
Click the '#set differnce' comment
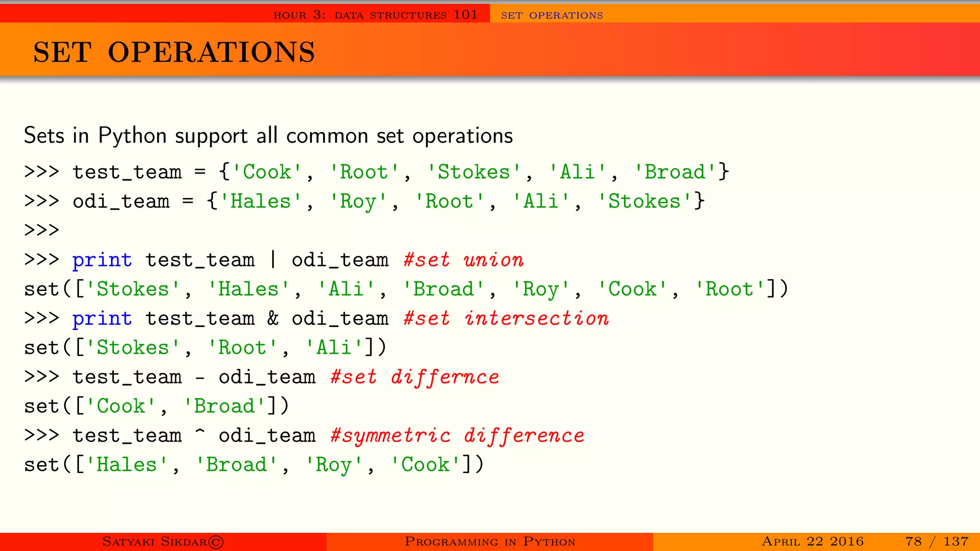pyautogui.click(x=414, y=377)
